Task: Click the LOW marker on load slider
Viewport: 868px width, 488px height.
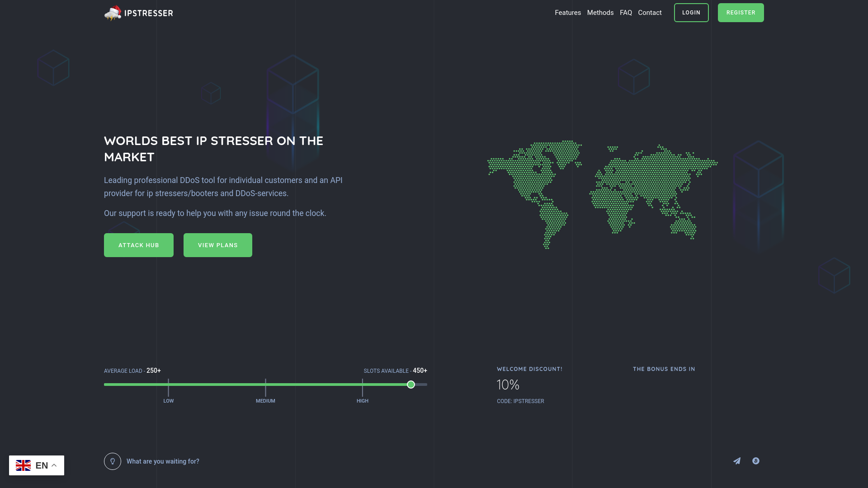Action: tap(169, 401)
